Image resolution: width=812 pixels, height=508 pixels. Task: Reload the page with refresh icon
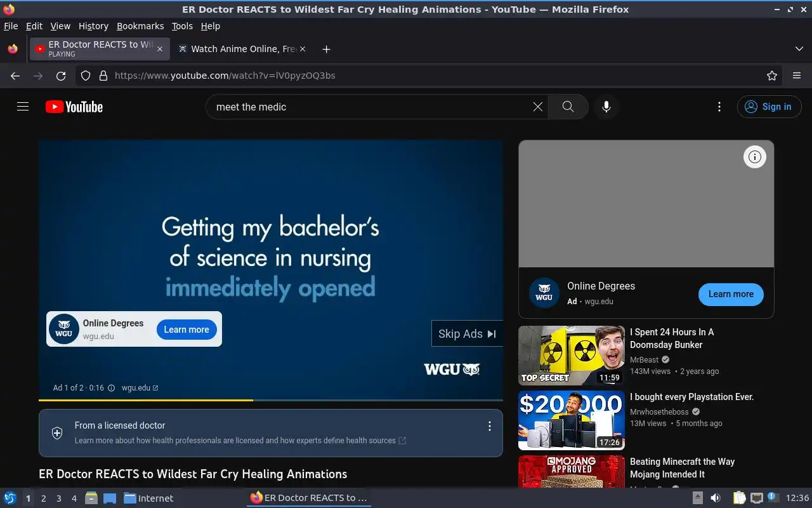point(61,76)
